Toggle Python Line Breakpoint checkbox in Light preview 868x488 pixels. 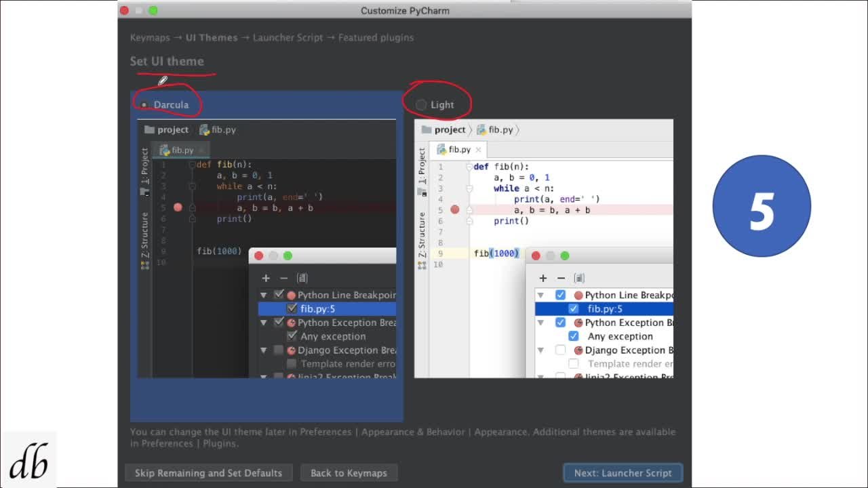560,295
